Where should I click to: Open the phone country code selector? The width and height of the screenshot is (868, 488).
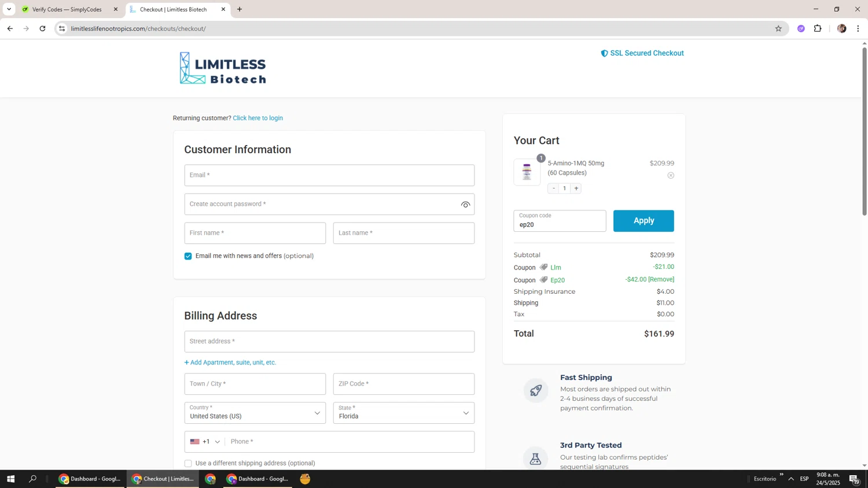[x=205, y=442]
